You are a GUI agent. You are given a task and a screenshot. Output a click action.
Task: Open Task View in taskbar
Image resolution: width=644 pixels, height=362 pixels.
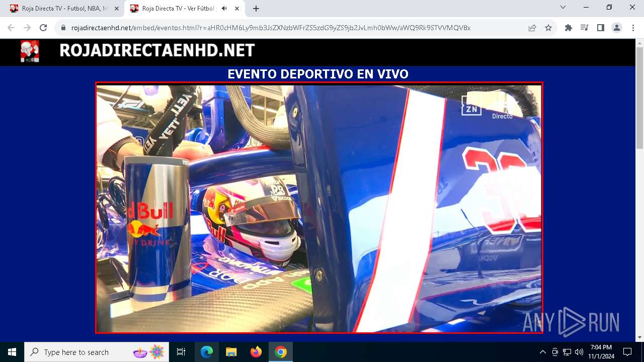[181, 352]
